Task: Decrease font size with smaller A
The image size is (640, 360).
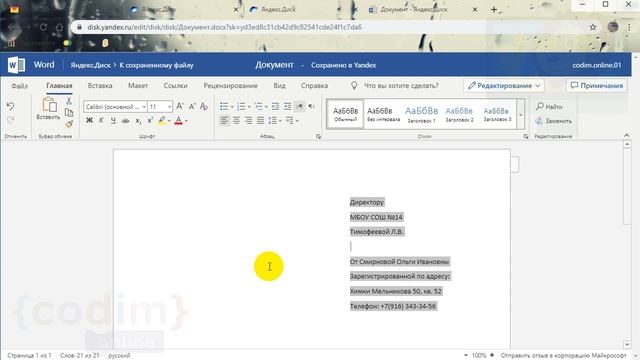Action: coord(192,107)
